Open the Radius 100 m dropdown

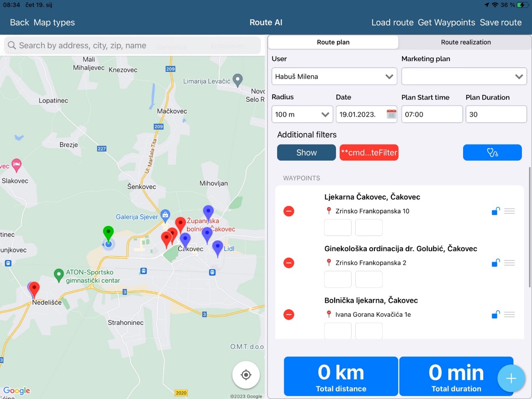click(302, 114)
